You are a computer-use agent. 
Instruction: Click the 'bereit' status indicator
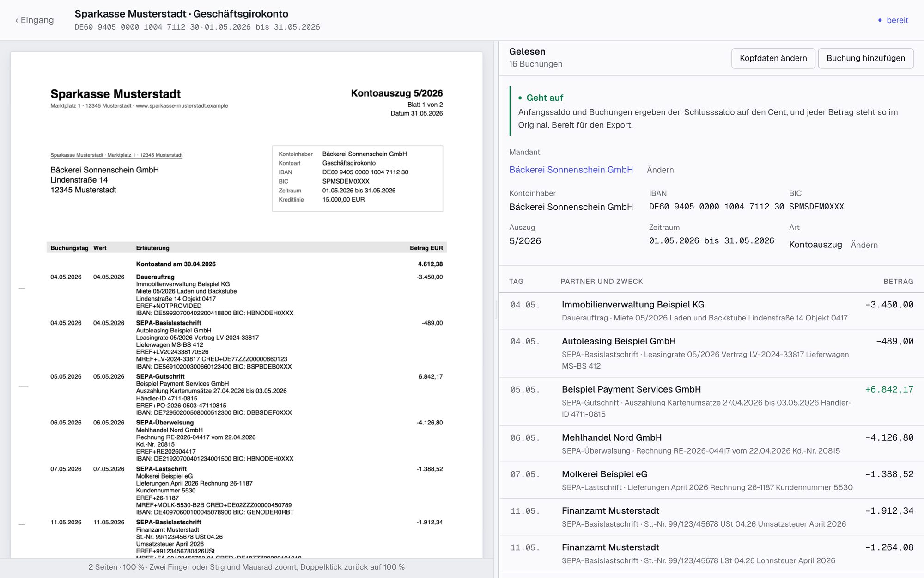(x=893, y=20)
